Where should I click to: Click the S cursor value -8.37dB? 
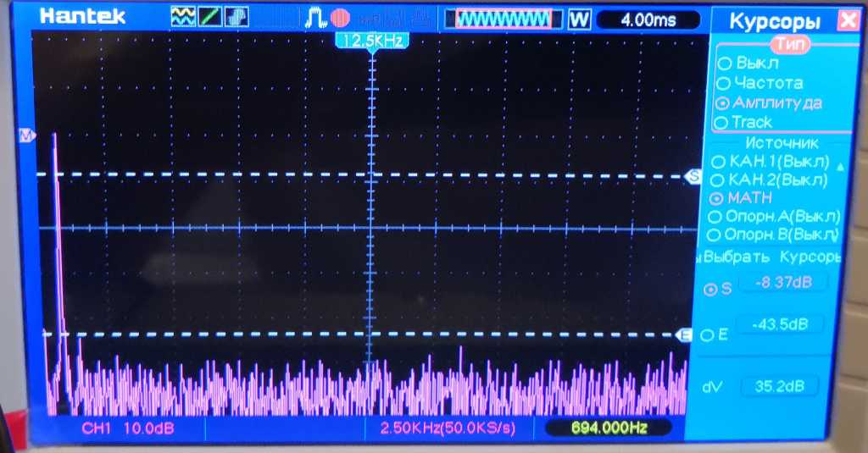[x=785, y=283]
